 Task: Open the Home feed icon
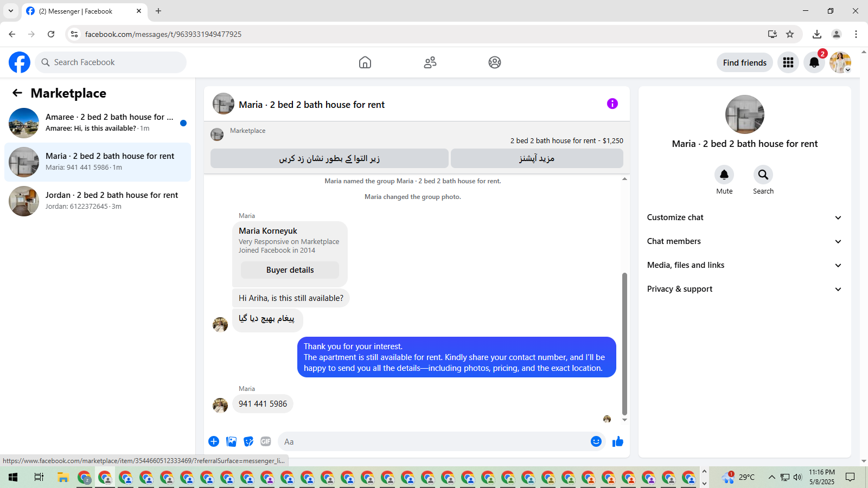pyautogui.click(x=365, y=62)
